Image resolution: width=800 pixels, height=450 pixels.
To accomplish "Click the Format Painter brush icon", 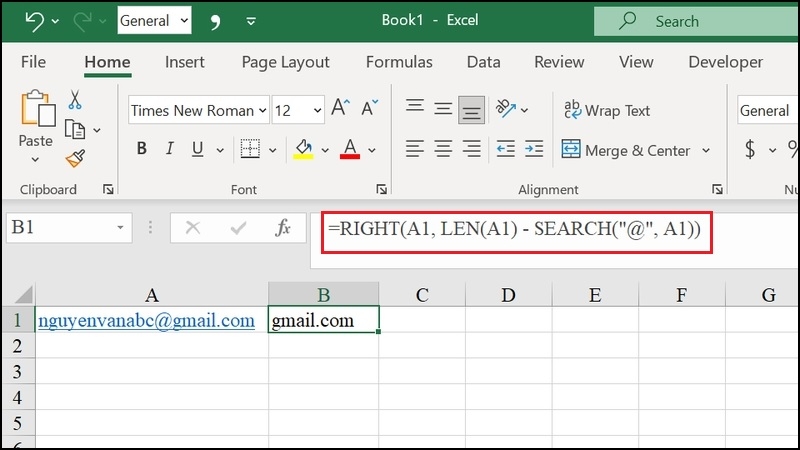I will (x=76, y=158).
